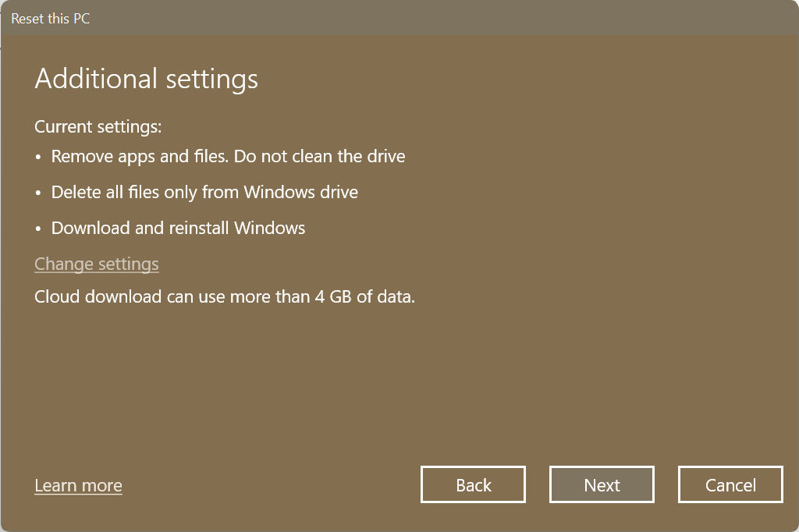Click empty dialog area below the warning text
The width and height of the screenshot is (799, 532).
pos(399,374)
